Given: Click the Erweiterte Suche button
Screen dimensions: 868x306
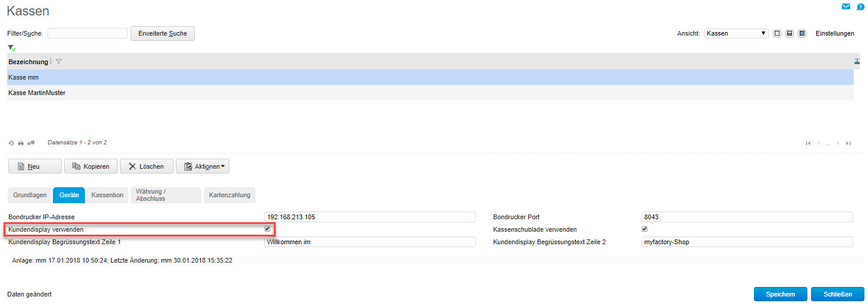Looking at the screenshot, I should coord(163,33).
